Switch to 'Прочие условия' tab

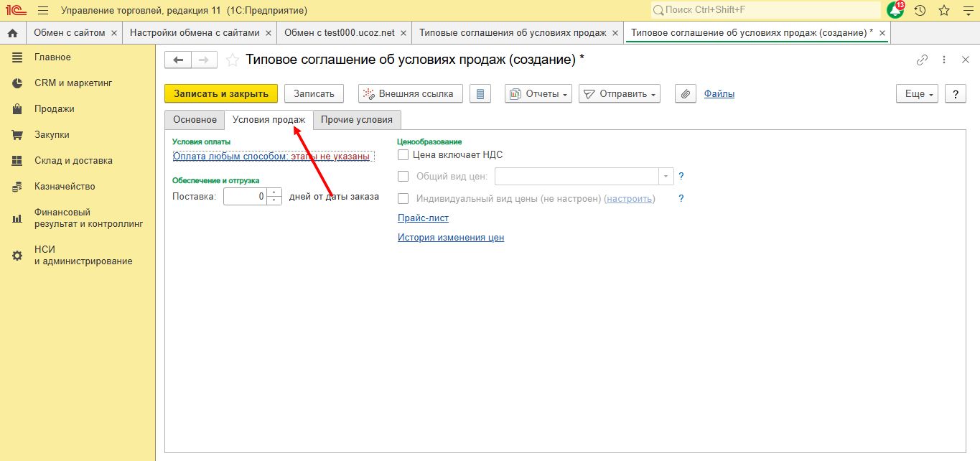coord(357,120)
